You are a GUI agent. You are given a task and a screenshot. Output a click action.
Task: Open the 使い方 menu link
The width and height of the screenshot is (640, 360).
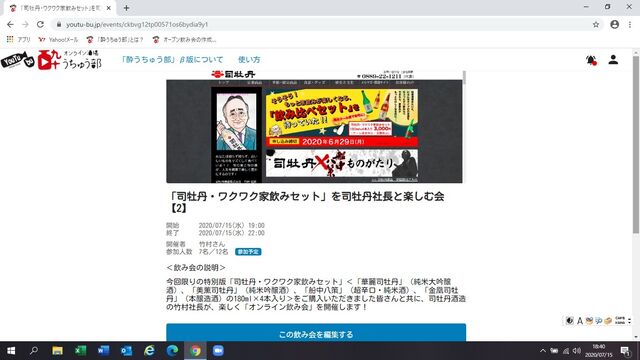coord(249,60)
